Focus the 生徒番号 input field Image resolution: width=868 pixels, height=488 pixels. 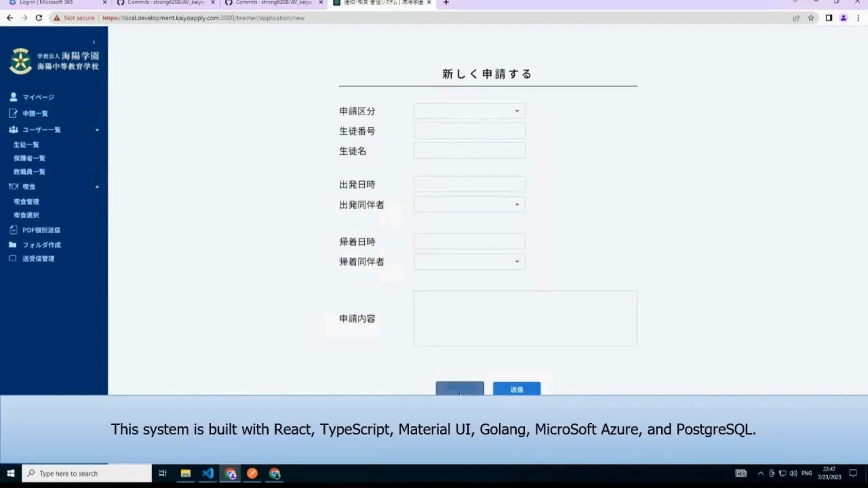tap(469, 131)
